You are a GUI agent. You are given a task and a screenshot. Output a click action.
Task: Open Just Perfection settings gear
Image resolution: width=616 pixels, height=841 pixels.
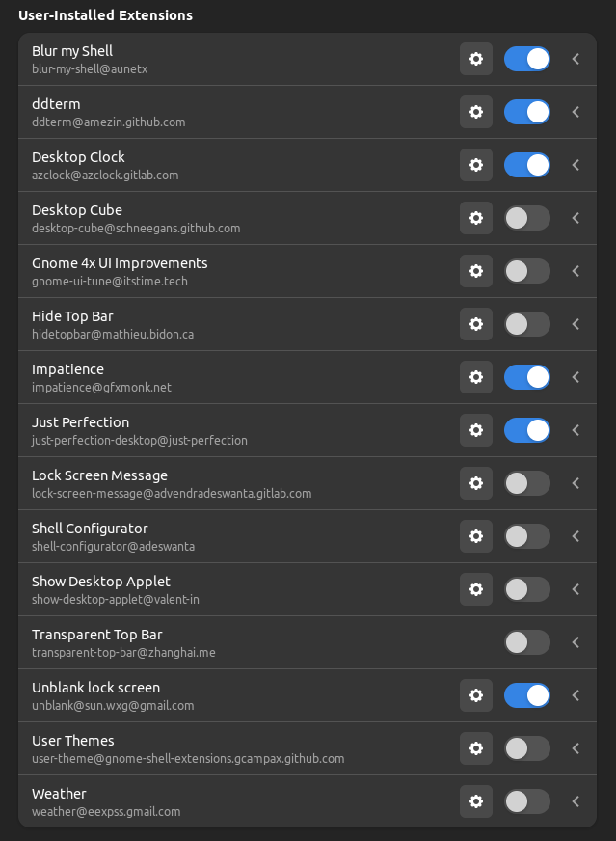[475, 430]
